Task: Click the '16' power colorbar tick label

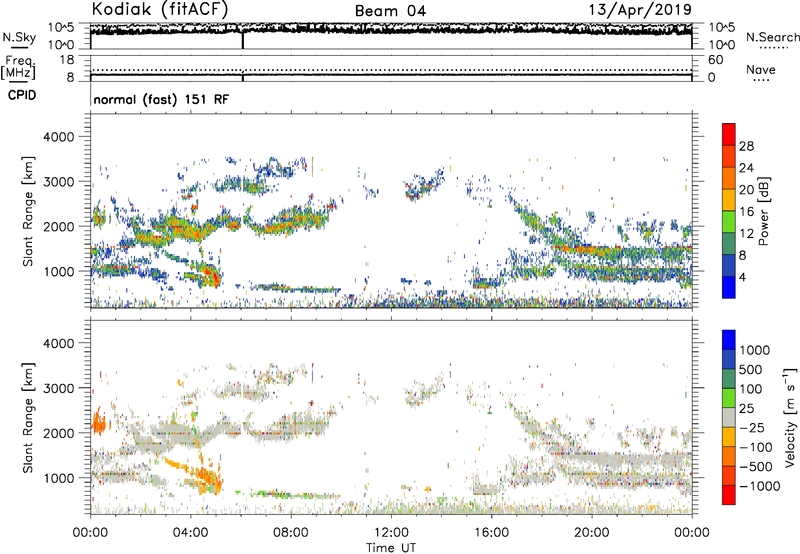Action: (746, 212)
